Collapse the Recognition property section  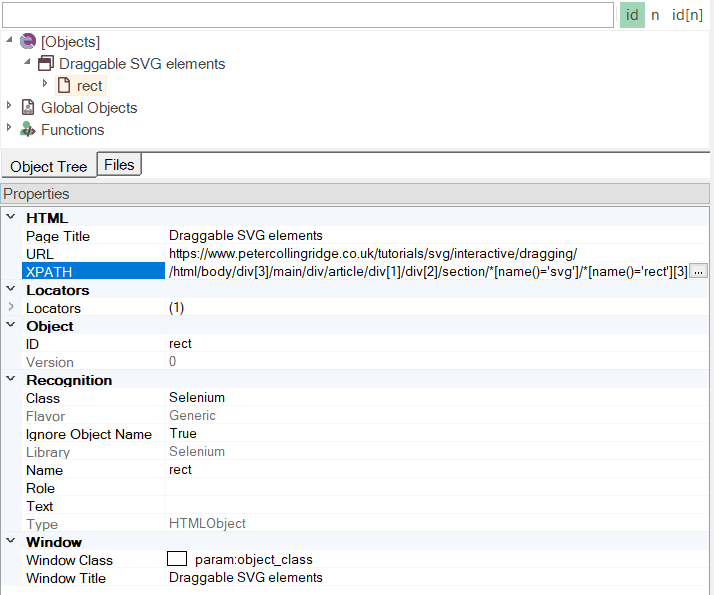coord(10,380)
